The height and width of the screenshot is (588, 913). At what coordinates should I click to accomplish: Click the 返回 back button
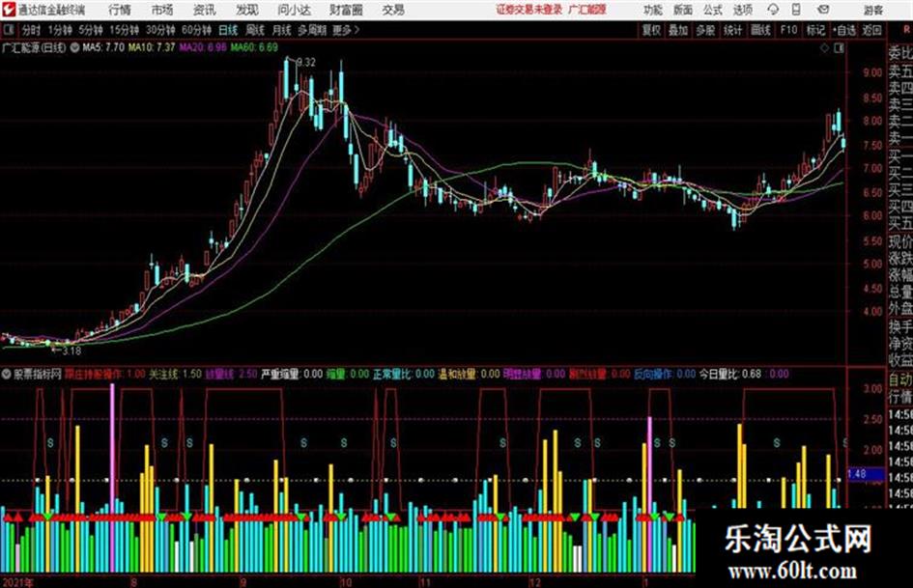871,30
